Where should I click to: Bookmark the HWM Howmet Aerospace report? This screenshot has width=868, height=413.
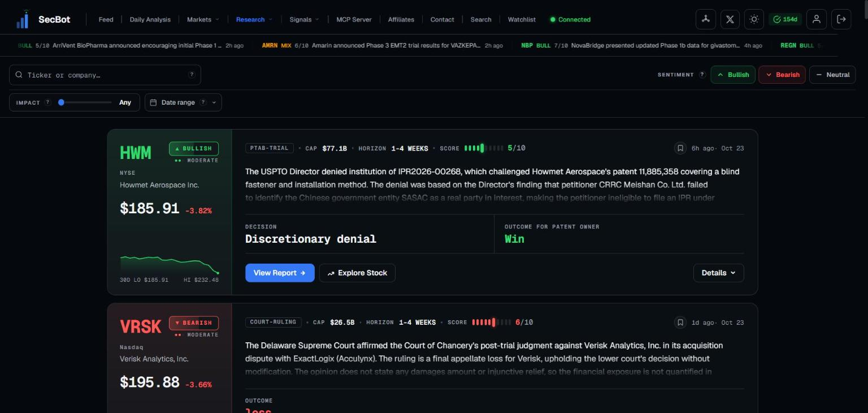[680, 148]
